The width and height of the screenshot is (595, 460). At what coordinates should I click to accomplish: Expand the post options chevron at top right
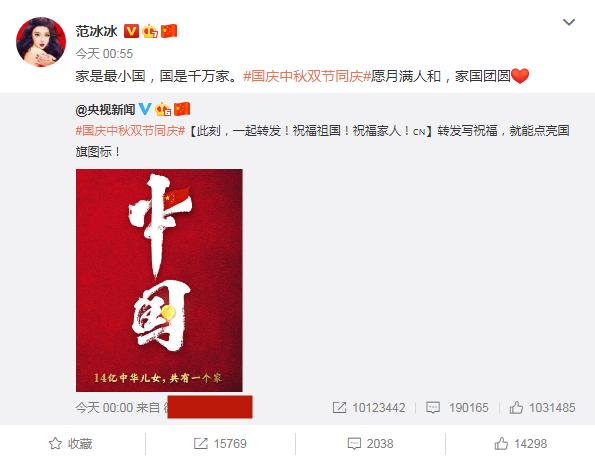568,22
